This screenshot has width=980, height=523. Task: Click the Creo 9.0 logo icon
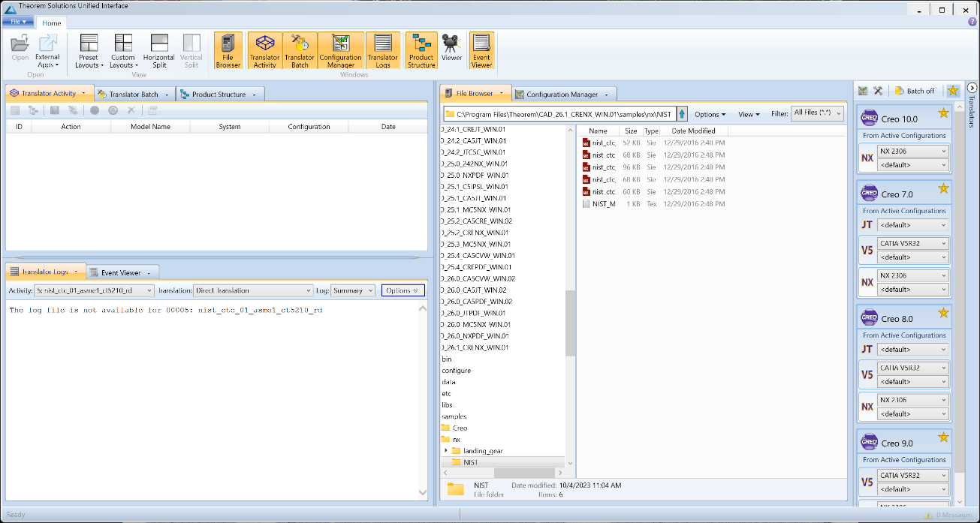869,443
